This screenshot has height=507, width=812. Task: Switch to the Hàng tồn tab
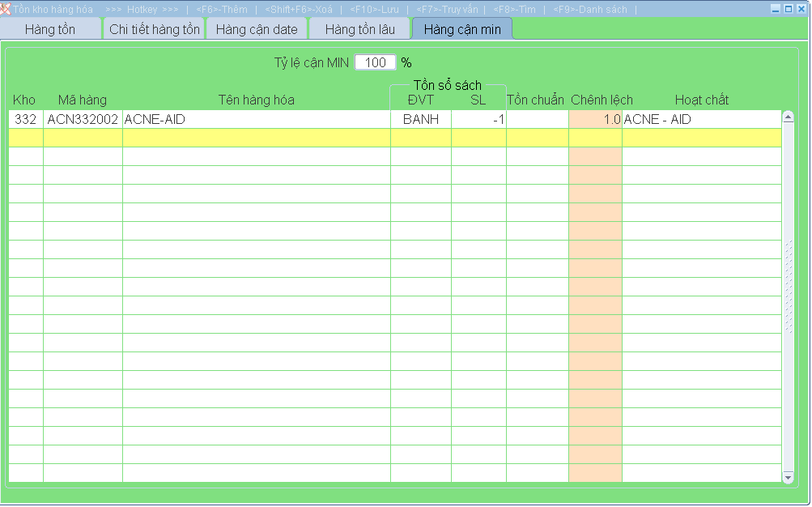[x=50, y=29]
